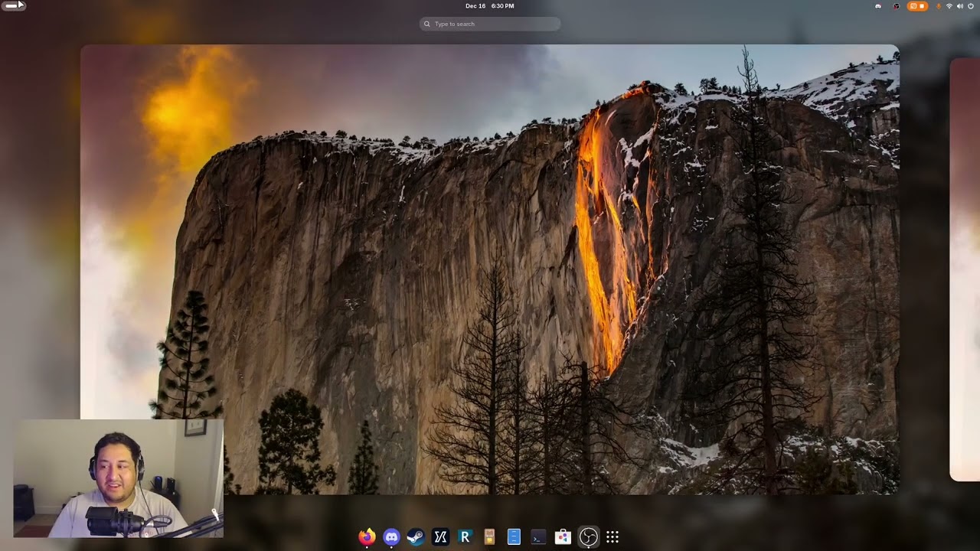The height and width of the screenshot is (551, 980).
Task: Open the Software shopping bag icon
Action: [563, 537]
